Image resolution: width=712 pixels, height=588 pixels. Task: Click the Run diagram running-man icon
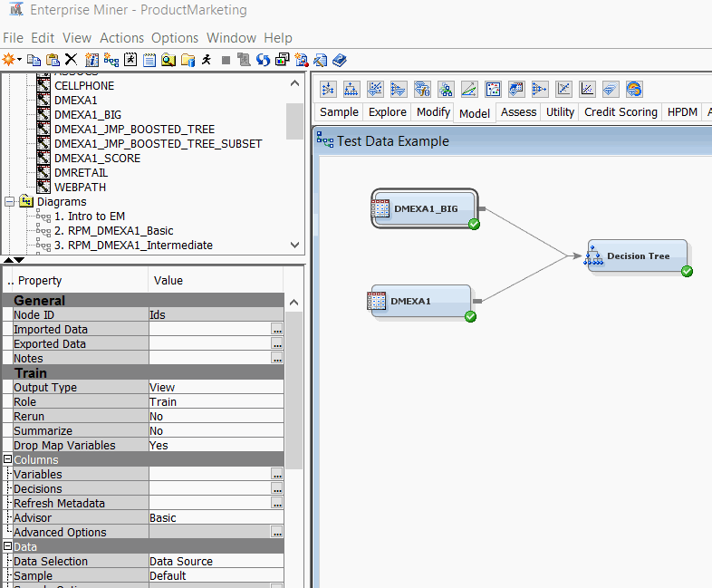pyautogui.click(x=207, y=60)
